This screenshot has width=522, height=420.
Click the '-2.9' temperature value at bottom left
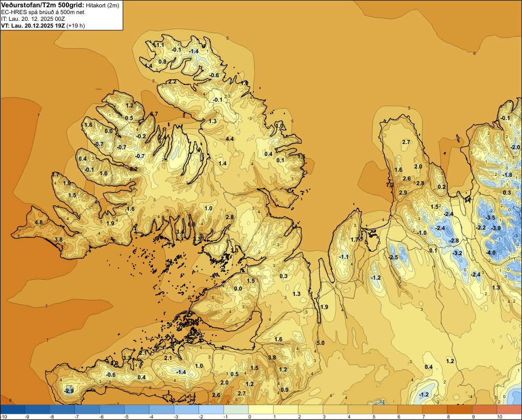pos(69,391)
